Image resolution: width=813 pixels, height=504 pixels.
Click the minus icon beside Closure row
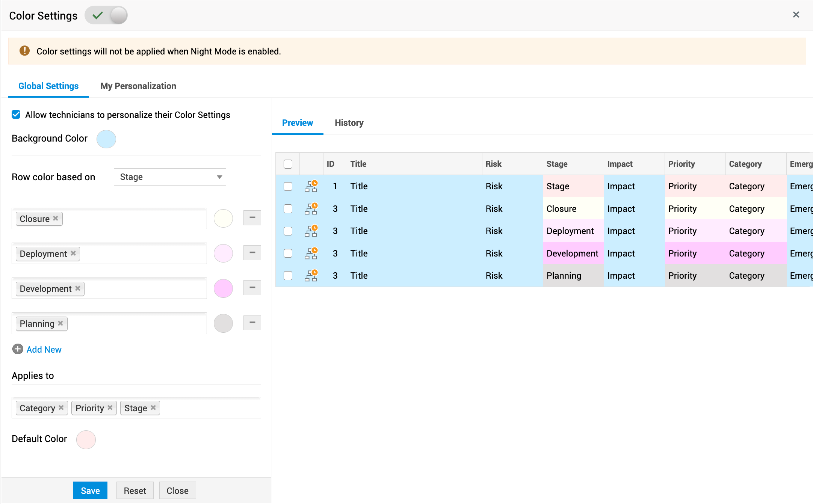pyautogui.click(x=252, y=218)
